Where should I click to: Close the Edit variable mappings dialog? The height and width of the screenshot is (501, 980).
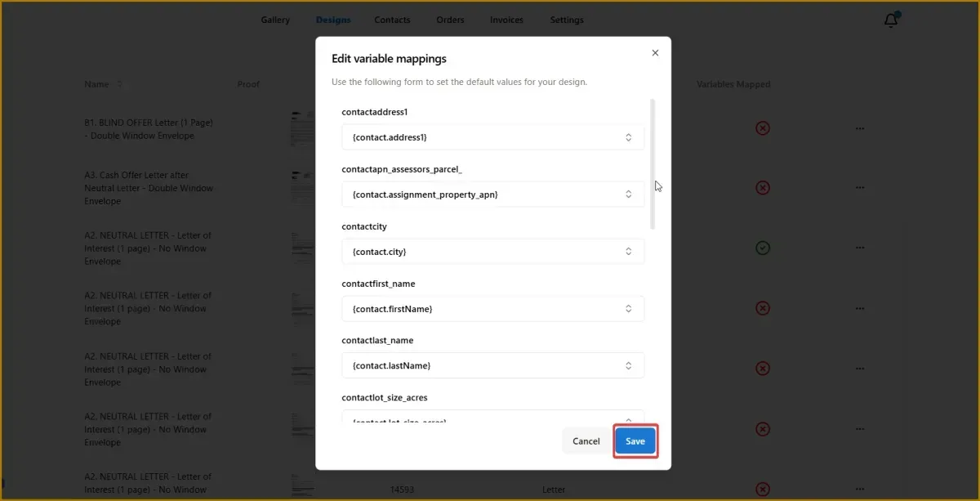click(655, 52)
